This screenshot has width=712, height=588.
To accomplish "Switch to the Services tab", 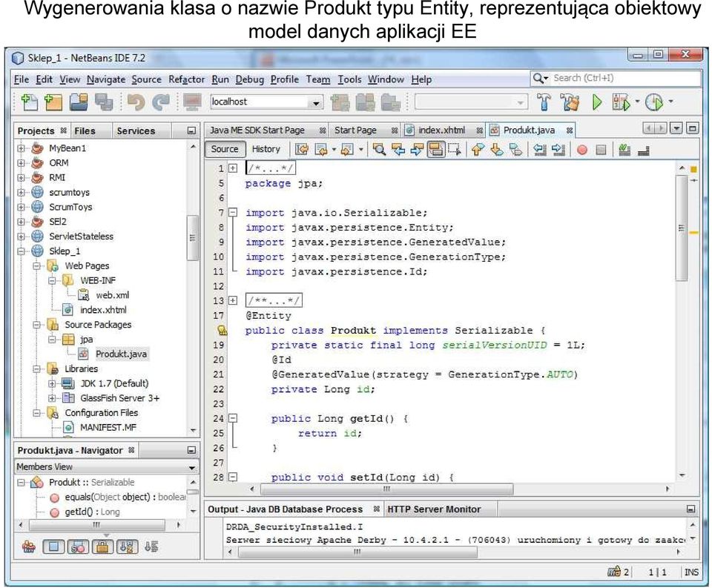I will (x=136, y=131).
